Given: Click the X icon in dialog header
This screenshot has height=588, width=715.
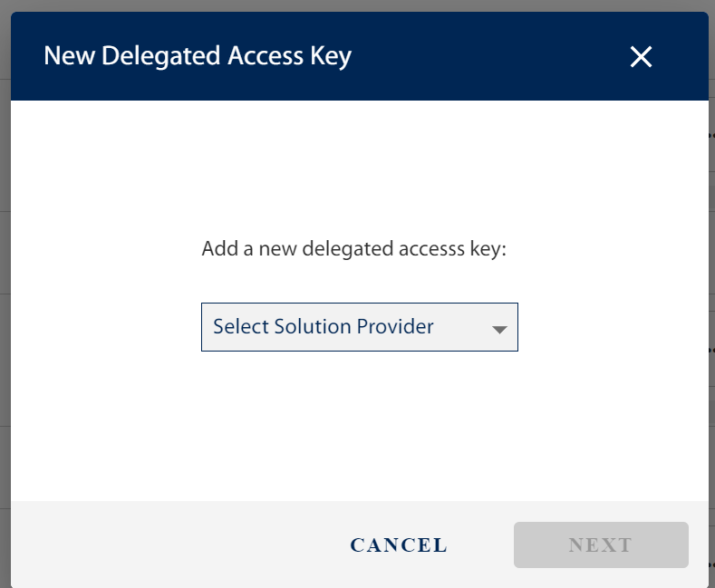Looking at the screenshot, I should pyautogui.click(x=641, y=57).
